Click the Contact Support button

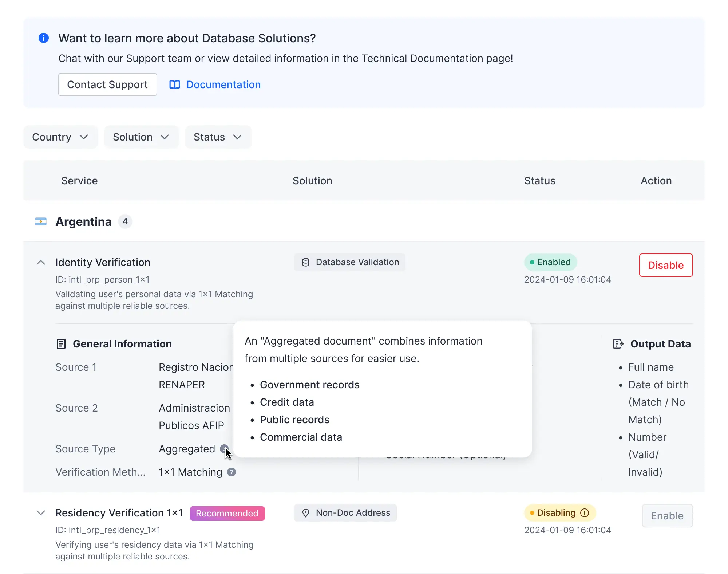point(107,84)
